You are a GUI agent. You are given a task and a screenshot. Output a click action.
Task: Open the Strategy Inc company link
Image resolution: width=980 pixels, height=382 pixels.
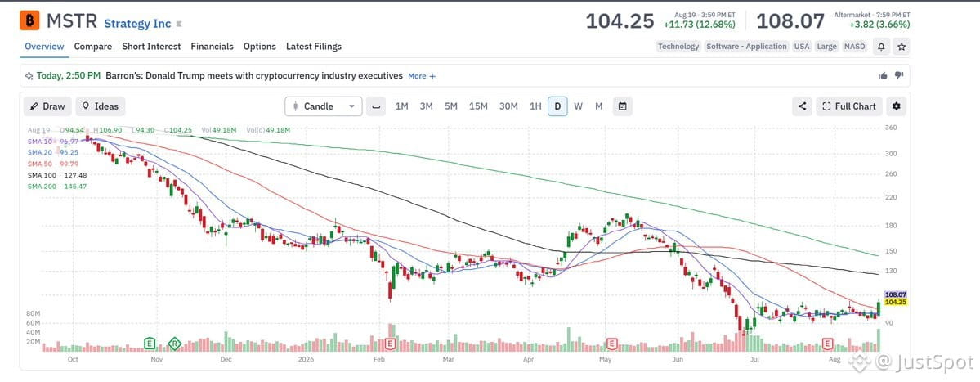[x=137, y=24]
